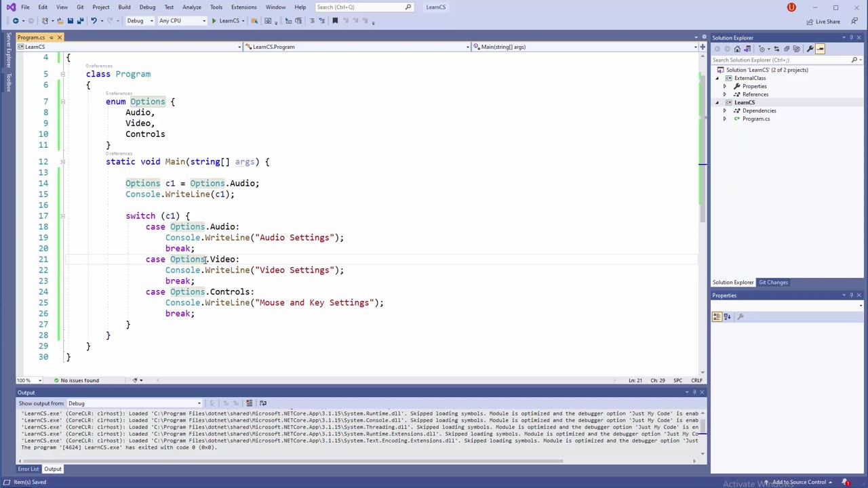868x488 pixels.
Task: Click the categorized icon in Properties panel
Action: [x=718, y=317]
